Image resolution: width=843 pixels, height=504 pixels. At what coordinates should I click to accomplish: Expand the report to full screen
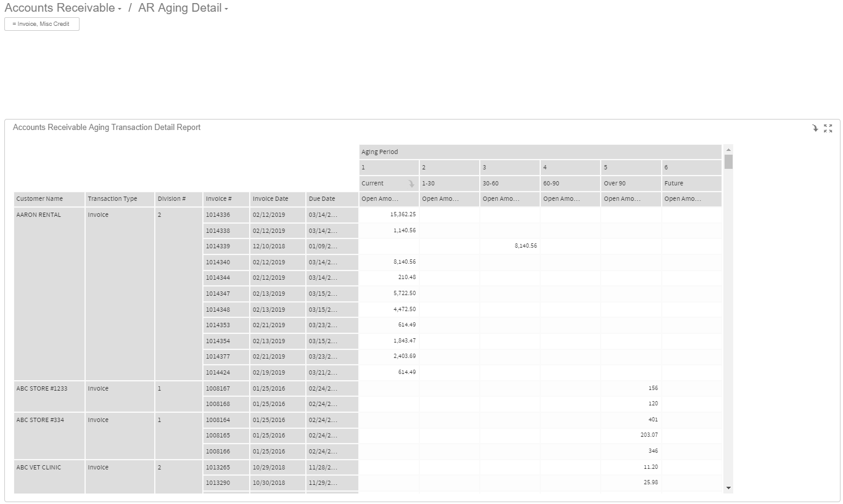coord(828,128)
